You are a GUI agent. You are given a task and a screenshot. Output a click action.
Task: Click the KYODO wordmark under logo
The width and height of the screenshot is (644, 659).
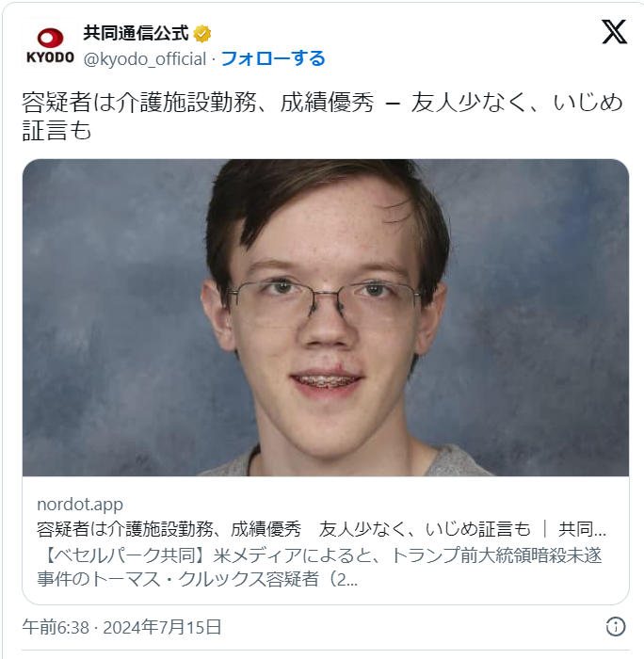click(50, 57)
